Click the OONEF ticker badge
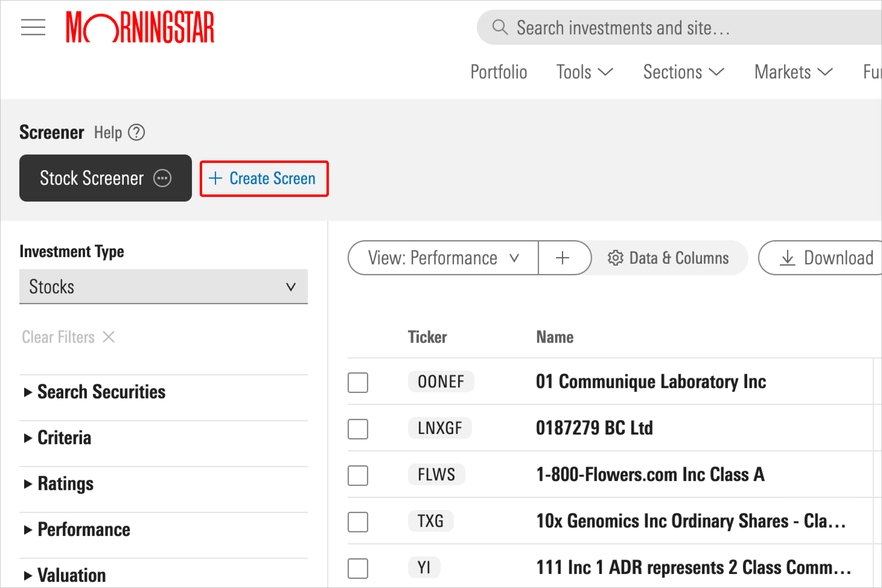Viewport: 882px width, 588px height. (441, 382)
